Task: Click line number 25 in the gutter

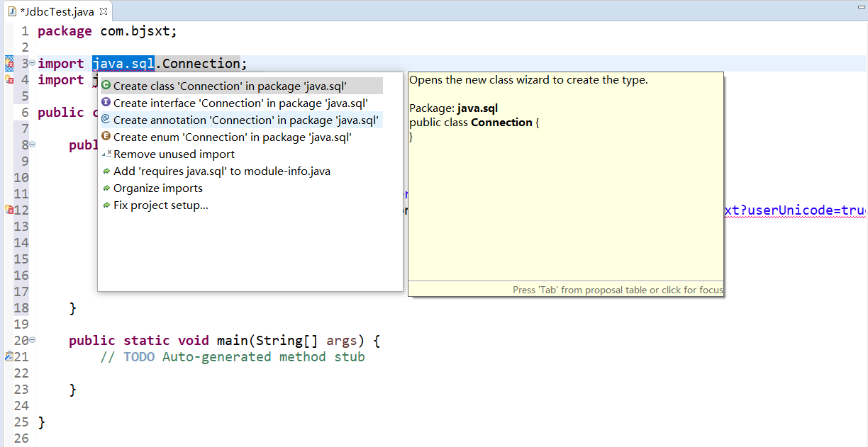Action: 21,422
